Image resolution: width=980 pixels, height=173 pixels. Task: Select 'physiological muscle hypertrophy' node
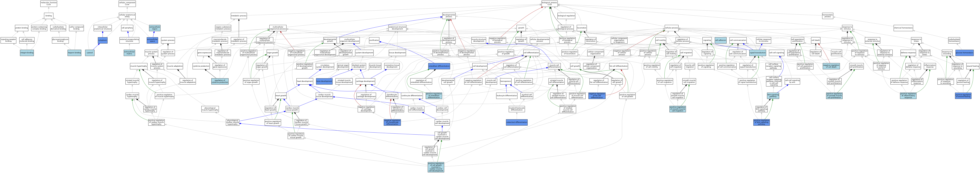[x=210, y=109]
